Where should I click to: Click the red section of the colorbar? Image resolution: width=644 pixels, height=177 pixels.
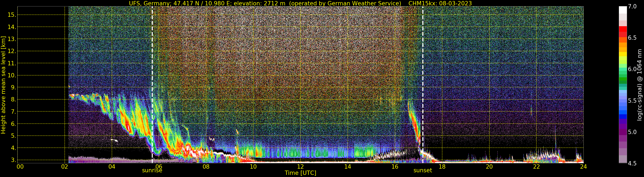pos(623,32)
